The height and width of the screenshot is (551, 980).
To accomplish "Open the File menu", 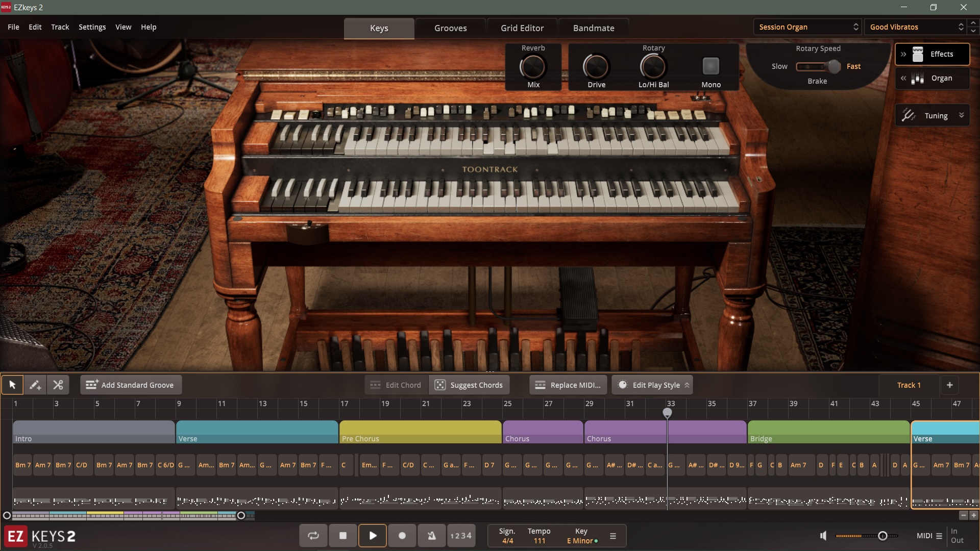I will point(13,27).
